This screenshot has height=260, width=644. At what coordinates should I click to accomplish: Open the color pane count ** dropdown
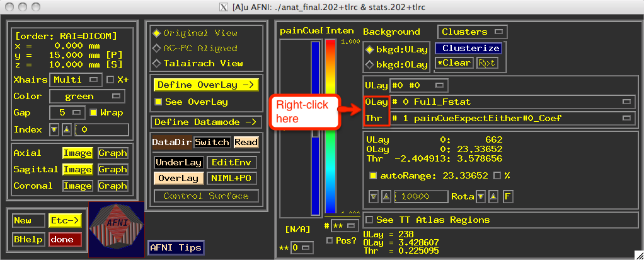(x=345, y=226)
